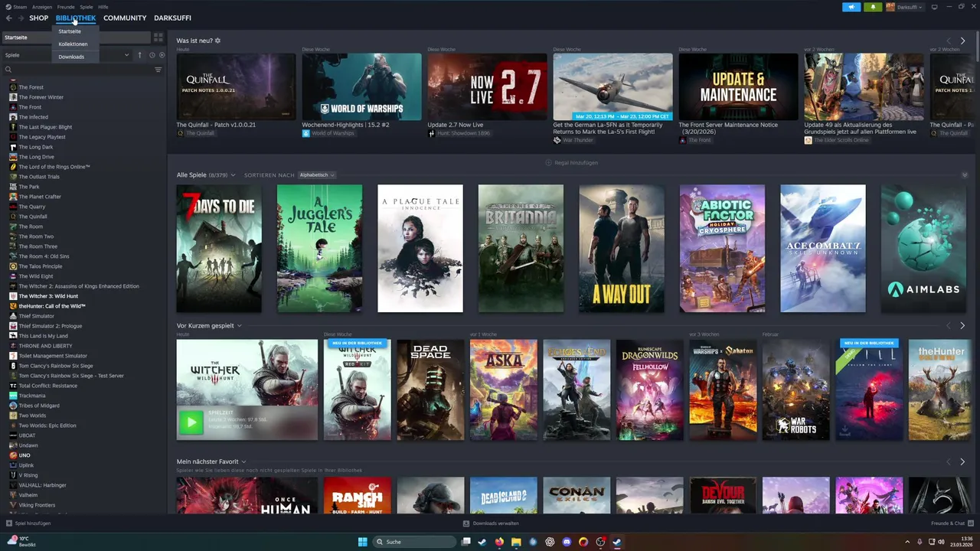Open Downloads verwalten at the bottom

491,523
